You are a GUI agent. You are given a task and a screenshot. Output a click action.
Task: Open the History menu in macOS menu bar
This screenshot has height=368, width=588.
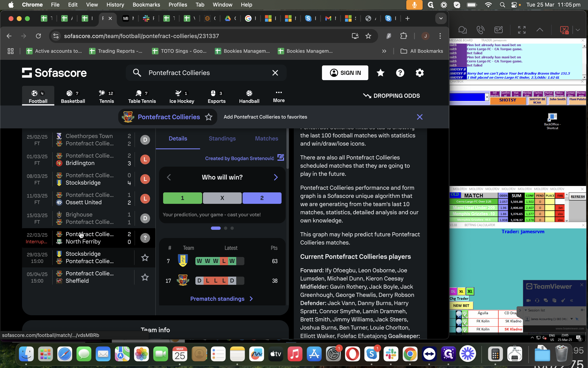[x=115, y=5]
